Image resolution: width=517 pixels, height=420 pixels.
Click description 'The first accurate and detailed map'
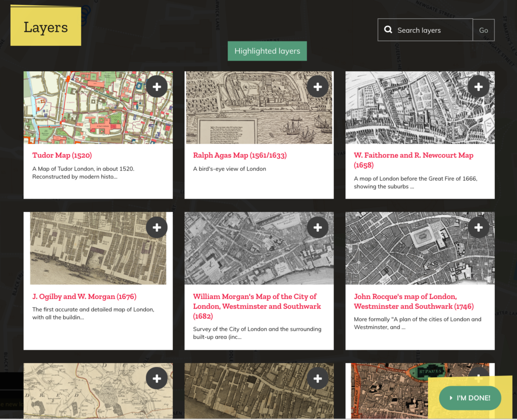93,313
